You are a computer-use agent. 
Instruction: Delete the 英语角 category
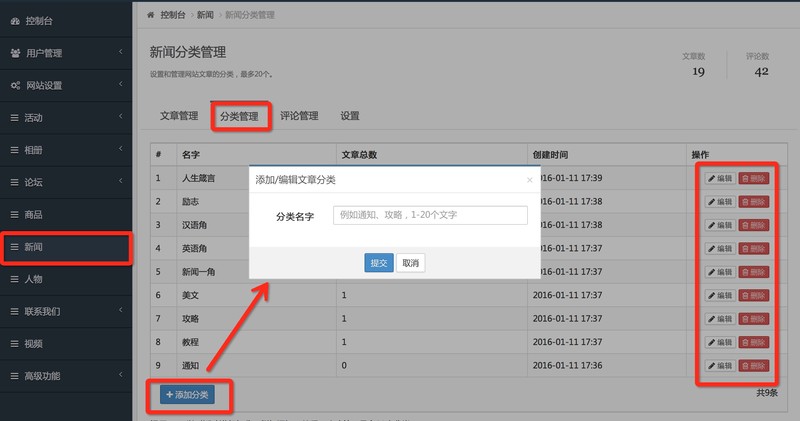(x=754, y=249)
